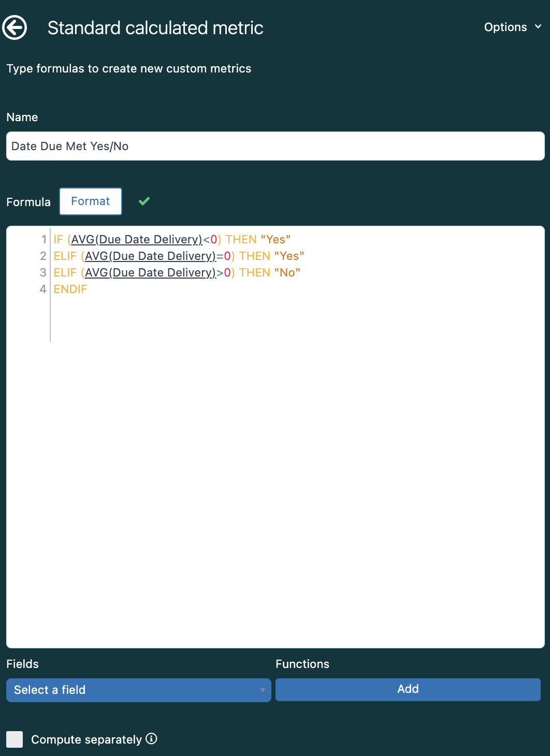Click the THEN keyword on line 3
The height and width of the screenshot is (756, 550).
coord(255,272)
